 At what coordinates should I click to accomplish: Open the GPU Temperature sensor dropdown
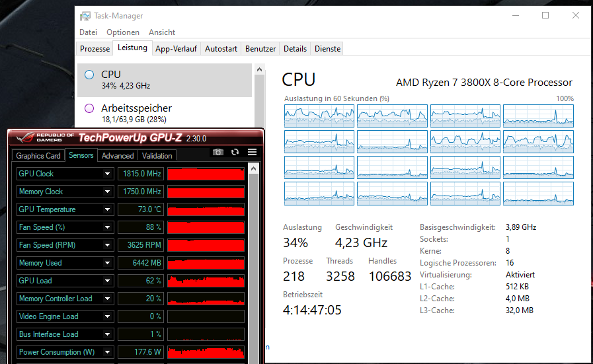coord(107,209)
